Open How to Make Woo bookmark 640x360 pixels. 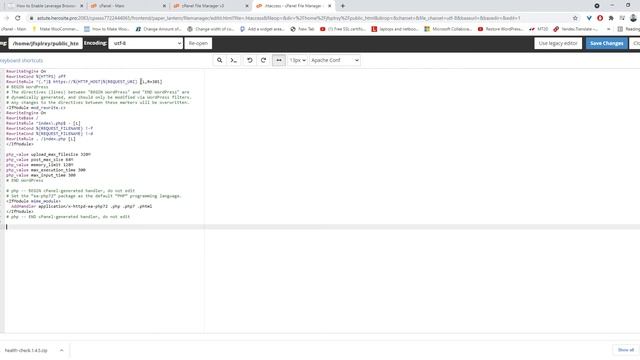tap(107, 29)
